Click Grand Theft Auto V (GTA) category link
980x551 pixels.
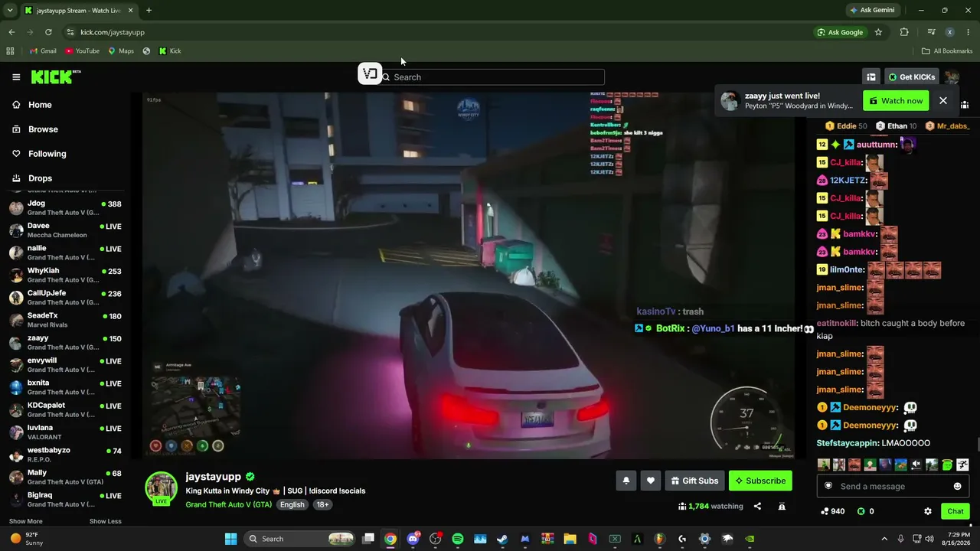pyautogui.click(x=228, y=505)
